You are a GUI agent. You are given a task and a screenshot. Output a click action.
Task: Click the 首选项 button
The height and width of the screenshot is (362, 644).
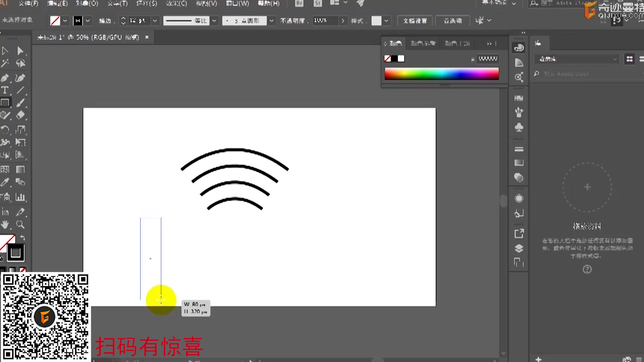[x=452, y=21]
